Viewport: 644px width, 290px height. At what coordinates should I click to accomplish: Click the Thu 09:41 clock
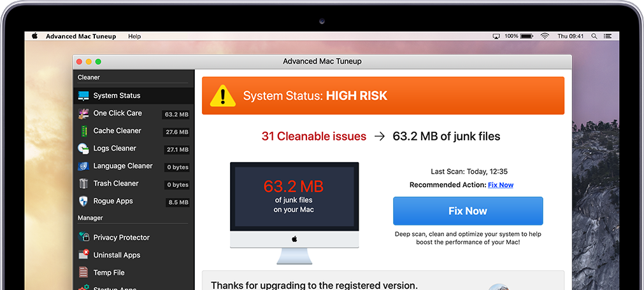[571, 36]
